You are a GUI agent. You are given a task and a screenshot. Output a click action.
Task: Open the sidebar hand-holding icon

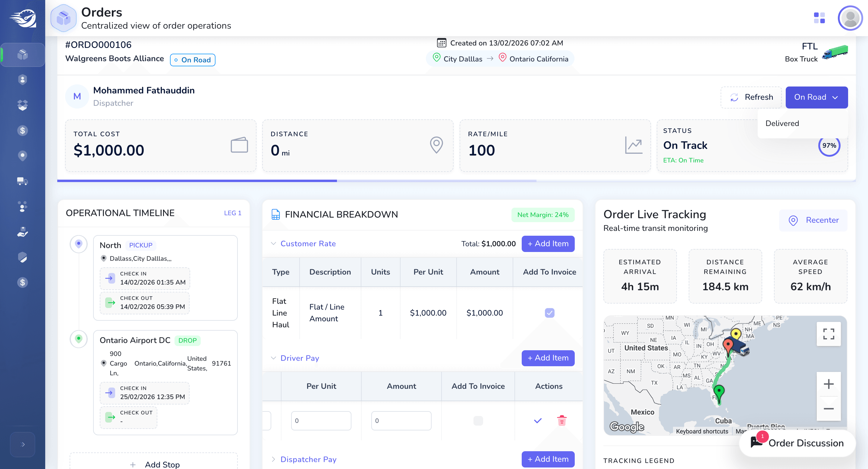22,232
